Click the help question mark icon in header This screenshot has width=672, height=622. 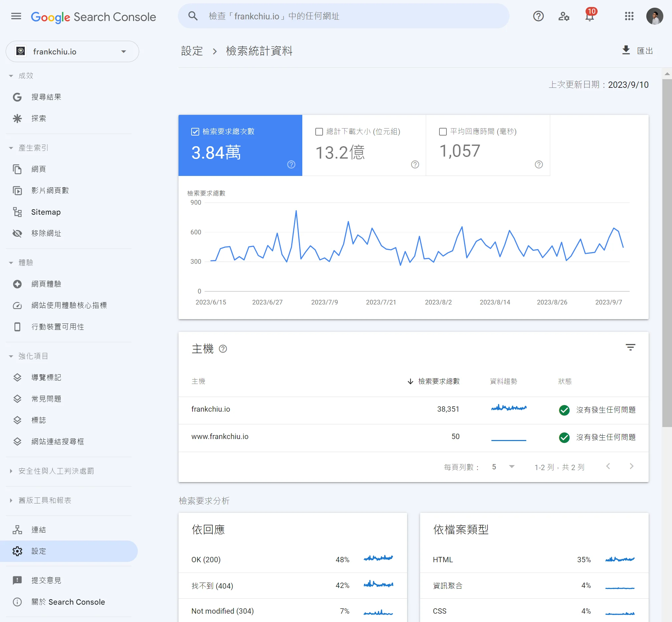coord(538,16)
